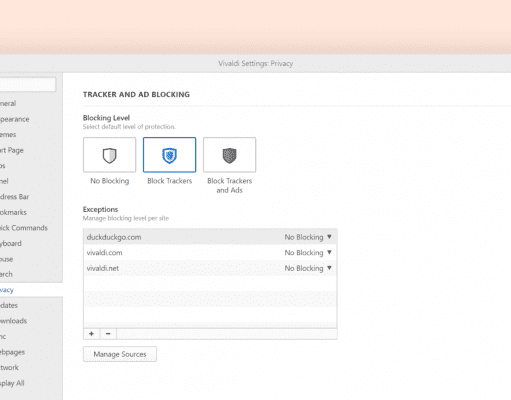The width and height of the screenshot is (511, 400).
Task: Open blocking dropdown for duckduckgo.com
Action: [x=308, y=237]
